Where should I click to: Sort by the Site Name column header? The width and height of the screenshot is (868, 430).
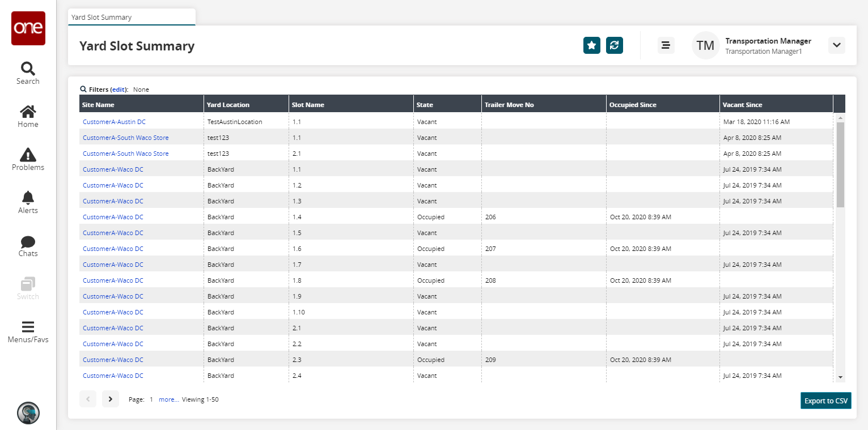[x=142, y=105]
